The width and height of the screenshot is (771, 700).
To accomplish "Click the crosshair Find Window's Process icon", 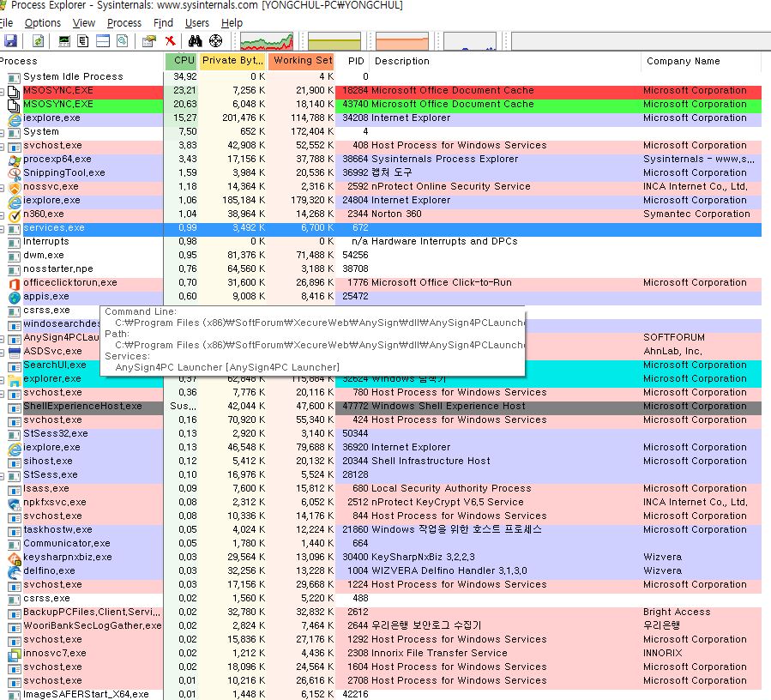I will 215,41.
